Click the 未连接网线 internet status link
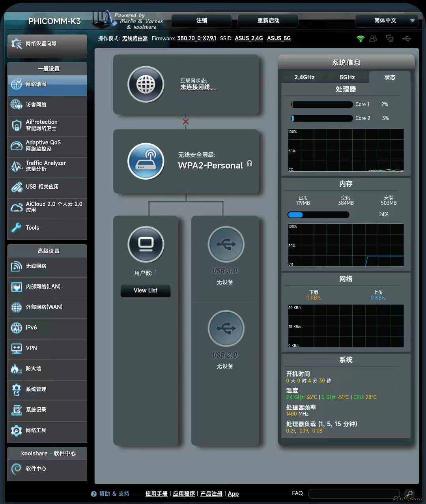This screenshot has width=426, height=504. click(x=198, y=87)
